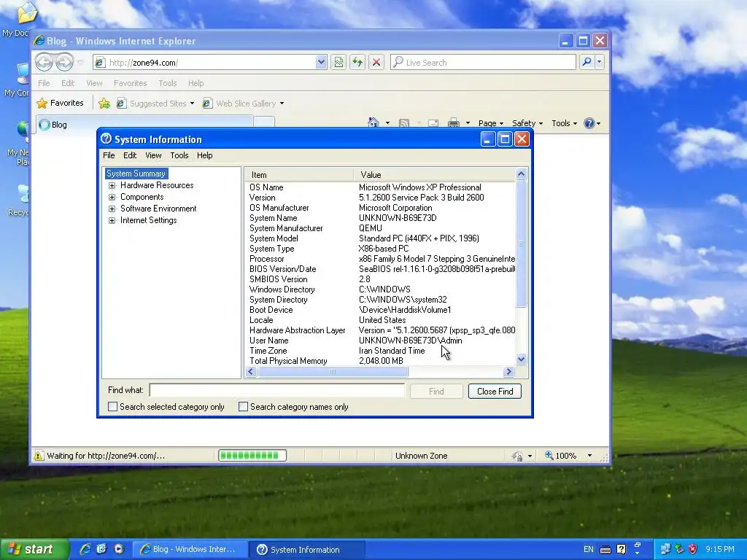747x560 pixels.
Task: Click the Compatibility View icon in the address bar
Action: click(x=338, y=63)
